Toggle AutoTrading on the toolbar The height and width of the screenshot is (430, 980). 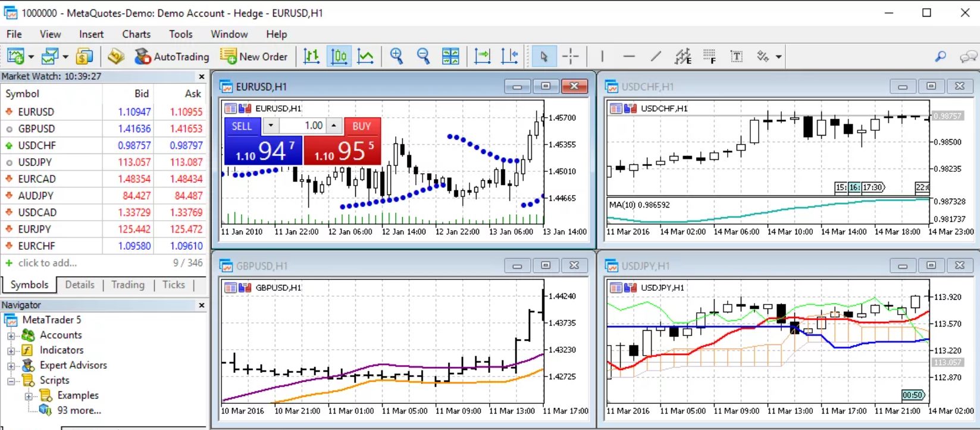[172, 57]
